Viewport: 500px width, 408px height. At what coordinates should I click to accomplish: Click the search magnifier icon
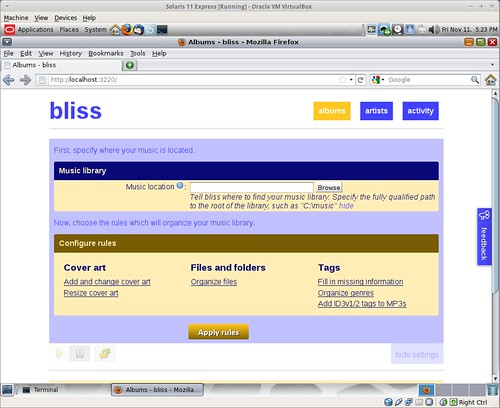(475, 80)
